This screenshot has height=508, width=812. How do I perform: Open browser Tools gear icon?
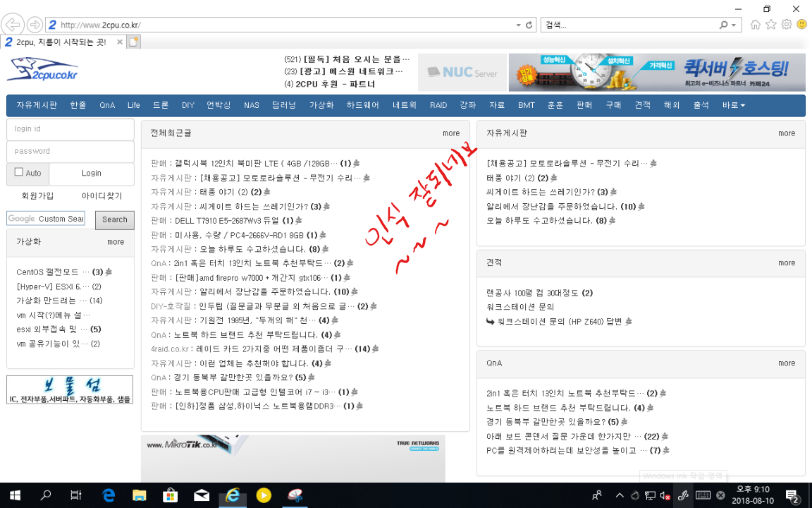[x=786, y=25]
